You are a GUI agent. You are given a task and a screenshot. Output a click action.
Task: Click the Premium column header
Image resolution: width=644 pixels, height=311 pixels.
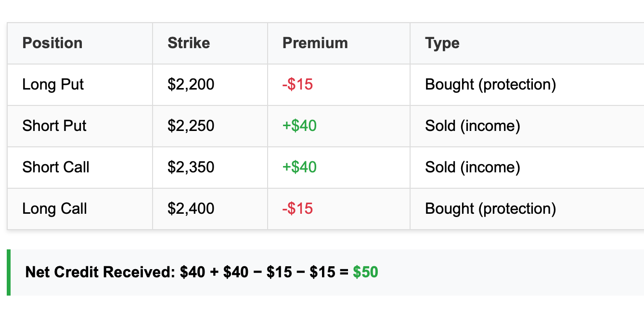315,43
